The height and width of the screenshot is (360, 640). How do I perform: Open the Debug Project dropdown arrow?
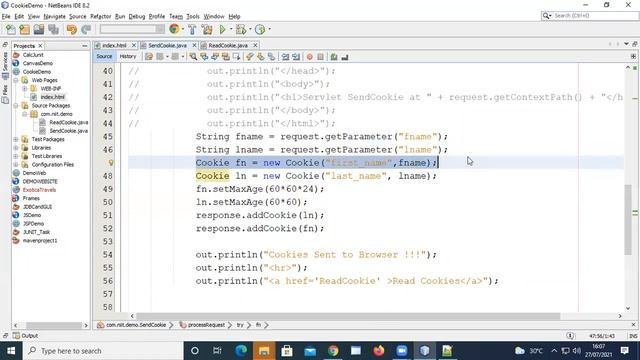coord(250,29)
